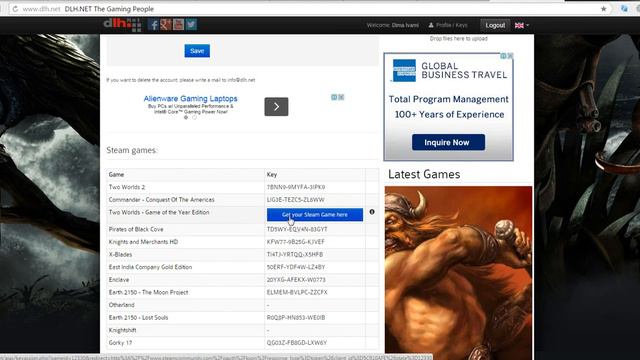Click the dlh site logo
The width and height of the screenshot is (640, 360).
tap(122, 24)
